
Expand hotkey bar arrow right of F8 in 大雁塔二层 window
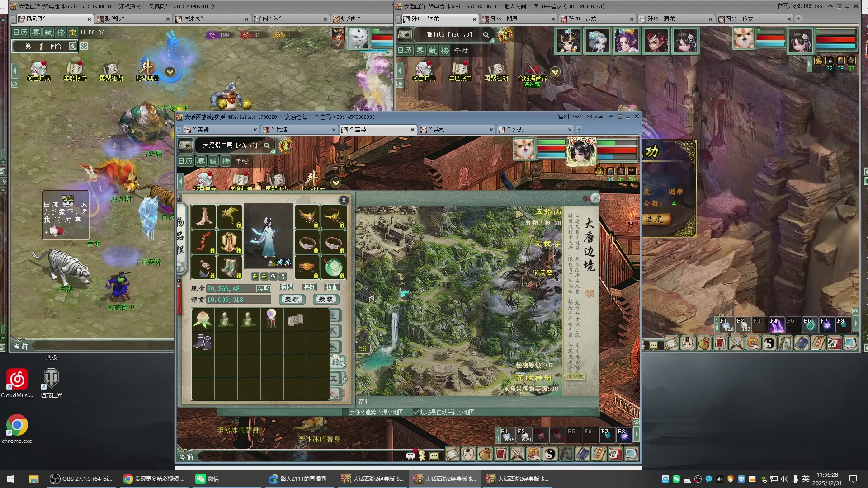636,435
